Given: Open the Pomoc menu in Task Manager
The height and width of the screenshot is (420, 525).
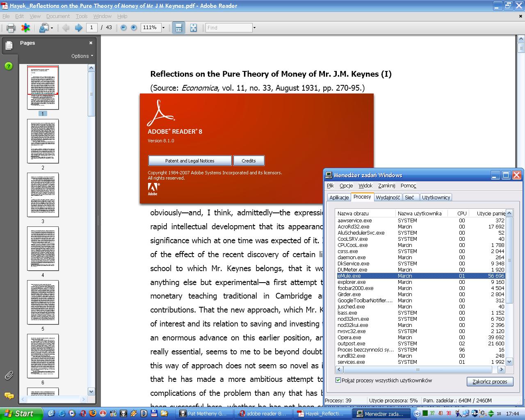Looking at the screenshot, I should [408, 186].
